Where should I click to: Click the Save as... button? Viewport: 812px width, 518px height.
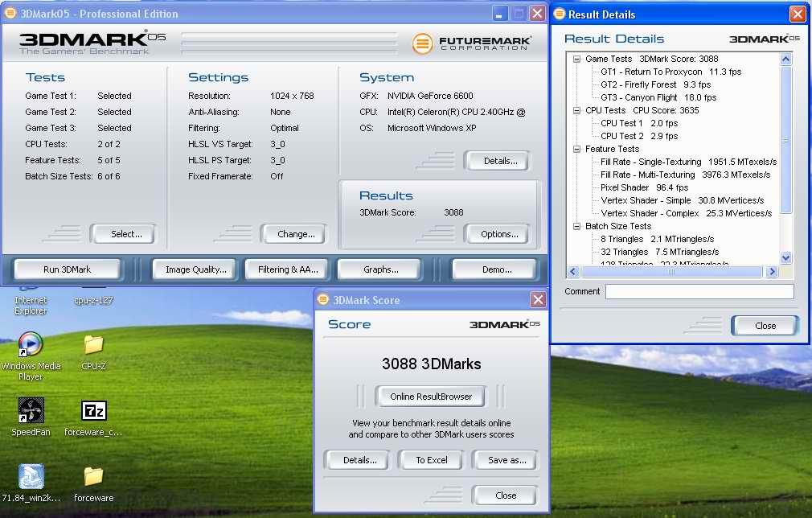(x=505, y=460)
